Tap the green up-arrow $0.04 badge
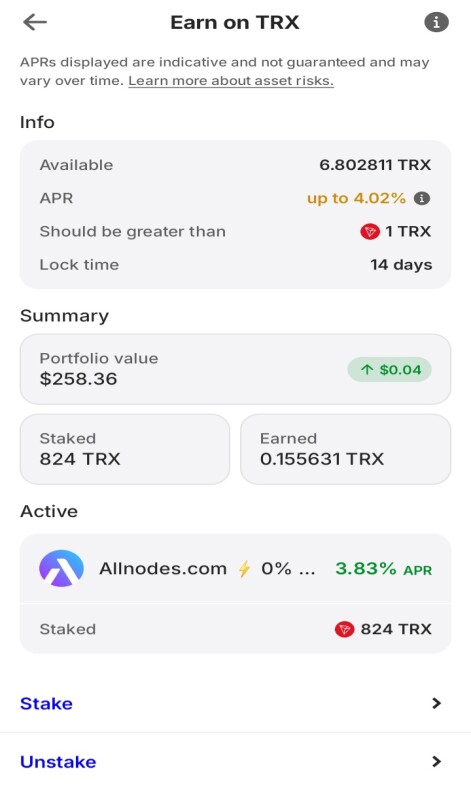The image size is (471, 785). [x=389, y=369]
